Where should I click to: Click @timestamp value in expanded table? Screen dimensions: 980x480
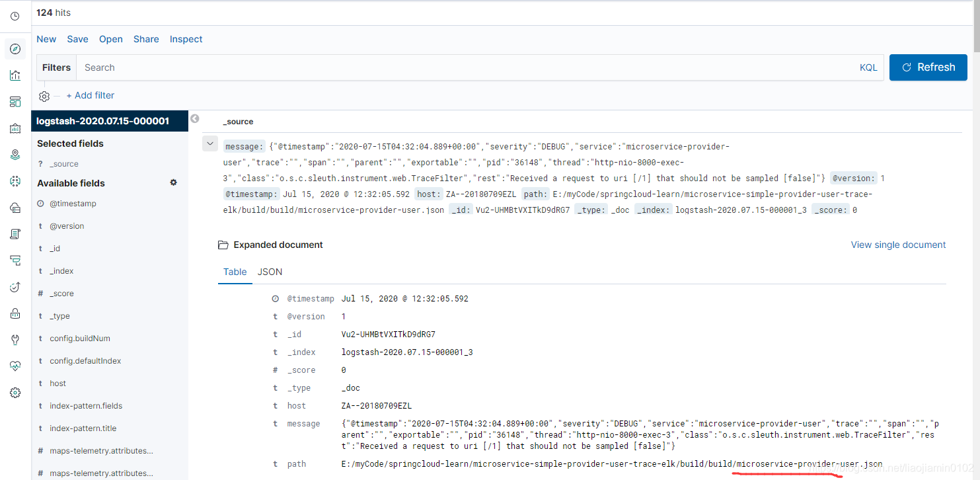click(x=404, y=299)
